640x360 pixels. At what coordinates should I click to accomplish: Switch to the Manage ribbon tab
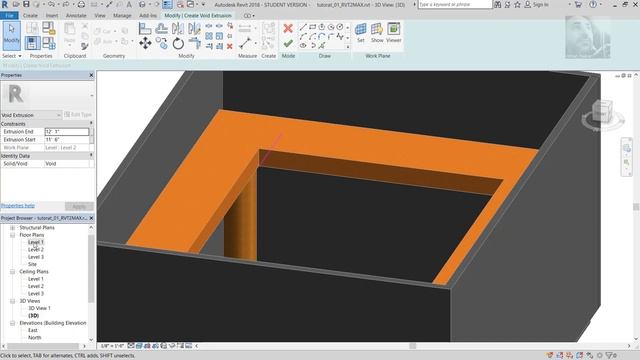coord(122,16)
